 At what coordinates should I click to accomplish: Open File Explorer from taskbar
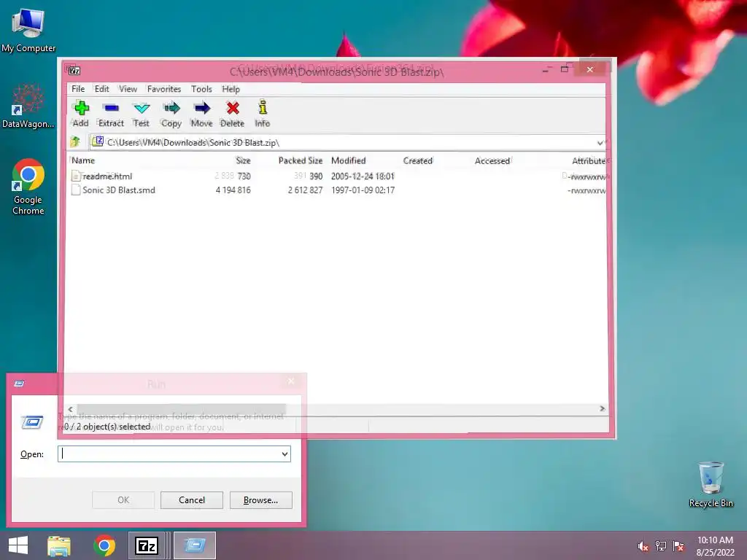[x=58, y=545]
